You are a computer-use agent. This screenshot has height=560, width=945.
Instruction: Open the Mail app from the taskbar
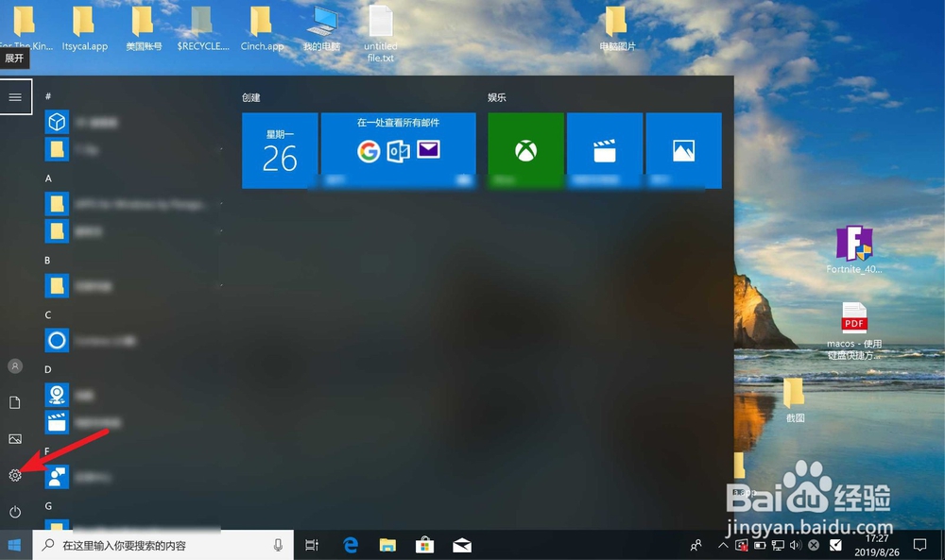point(461,545)
